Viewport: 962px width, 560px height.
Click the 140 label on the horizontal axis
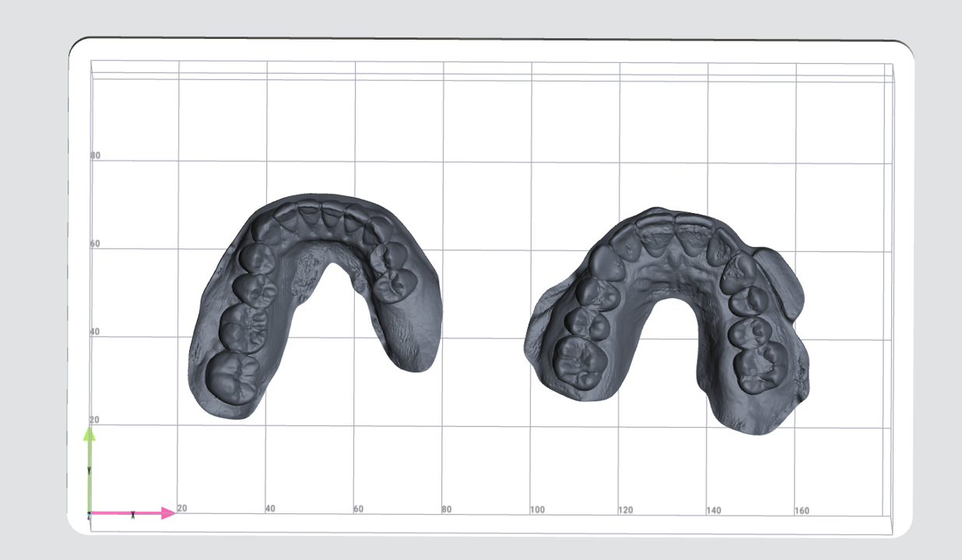[x=713, y=511]
